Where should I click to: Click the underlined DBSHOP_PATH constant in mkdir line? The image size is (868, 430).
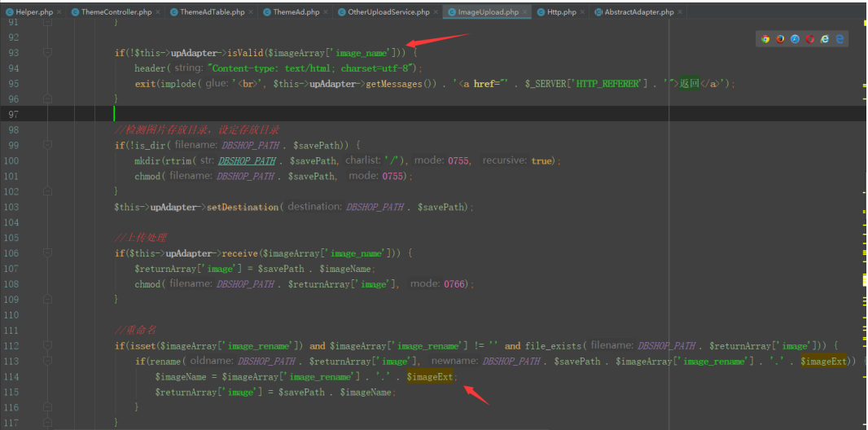click(247, 160)
